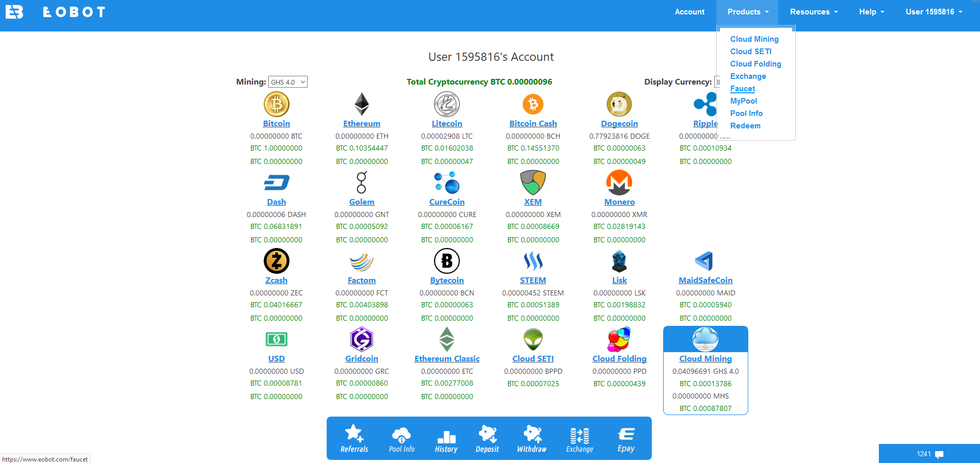Image resolution: width=980 pixels, height=463 pixels.
Task: Open Deposit from bottom toolbar
Action: [488, 438]
